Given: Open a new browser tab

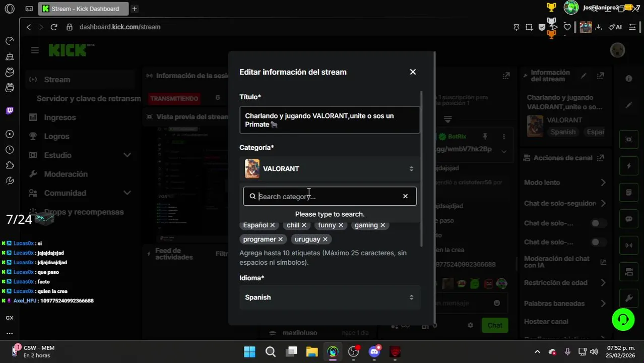Looking at the screenshot, I should click(x=135, y=9).
